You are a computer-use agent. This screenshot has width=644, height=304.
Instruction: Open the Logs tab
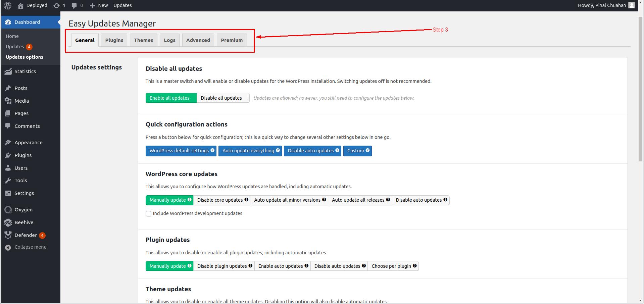[170, 40]
